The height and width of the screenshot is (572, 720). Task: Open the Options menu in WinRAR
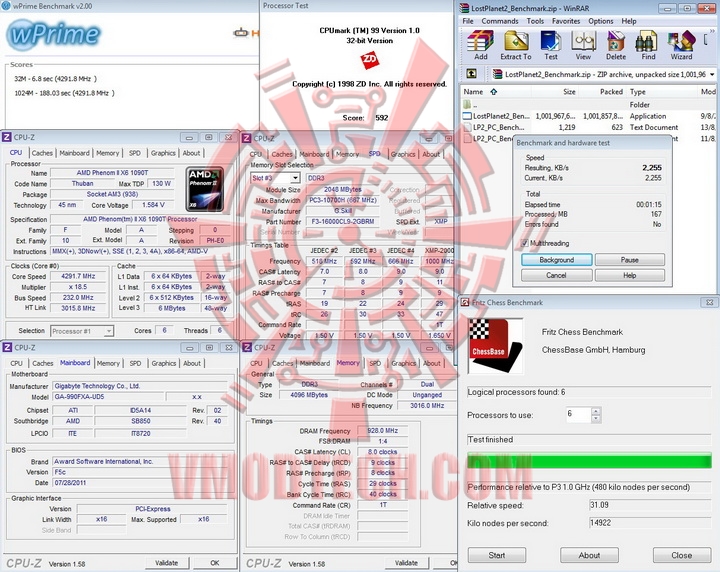click(x=601, y=21)
